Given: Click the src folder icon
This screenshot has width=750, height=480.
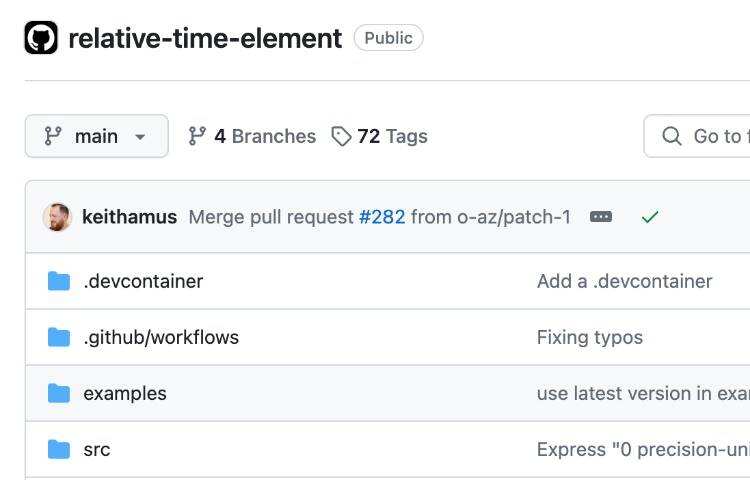Looking at the screenshot, I should (x=59, y=449).
